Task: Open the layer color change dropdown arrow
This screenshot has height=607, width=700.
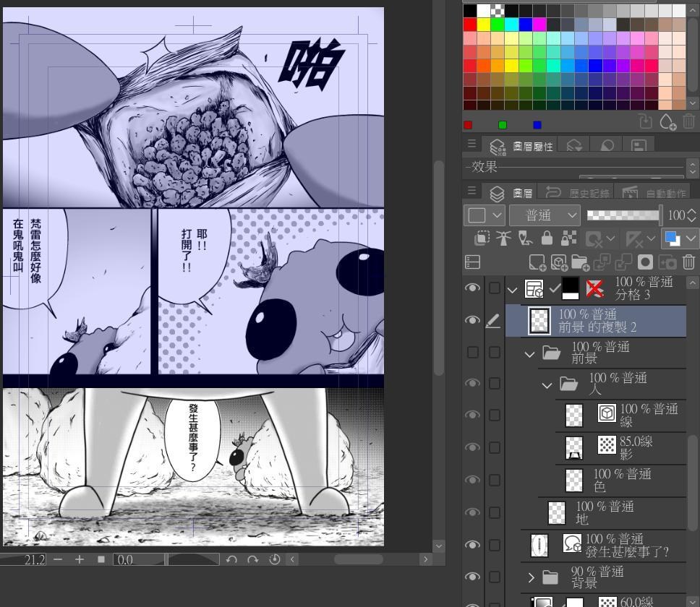Action: tap(691, 238)
